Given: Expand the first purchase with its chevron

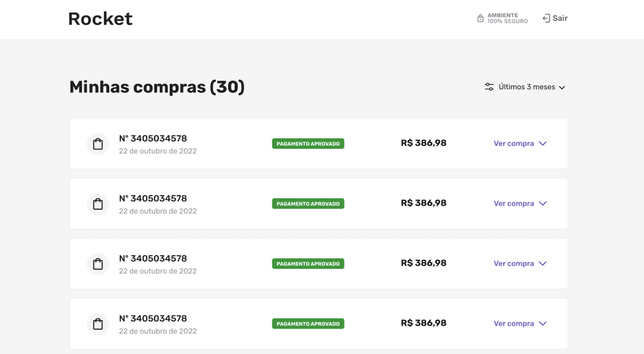Looking at the screenshot, I should click(x=543, y=143).
